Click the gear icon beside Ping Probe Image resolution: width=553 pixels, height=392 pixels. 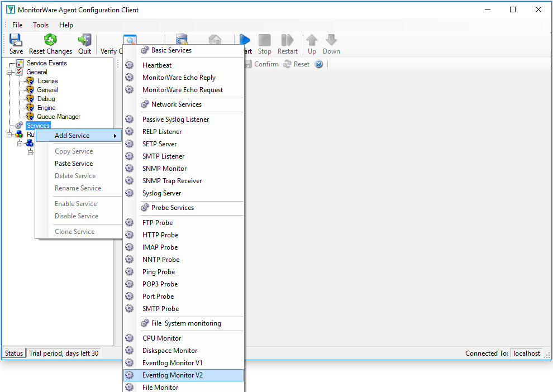(130, 272)
